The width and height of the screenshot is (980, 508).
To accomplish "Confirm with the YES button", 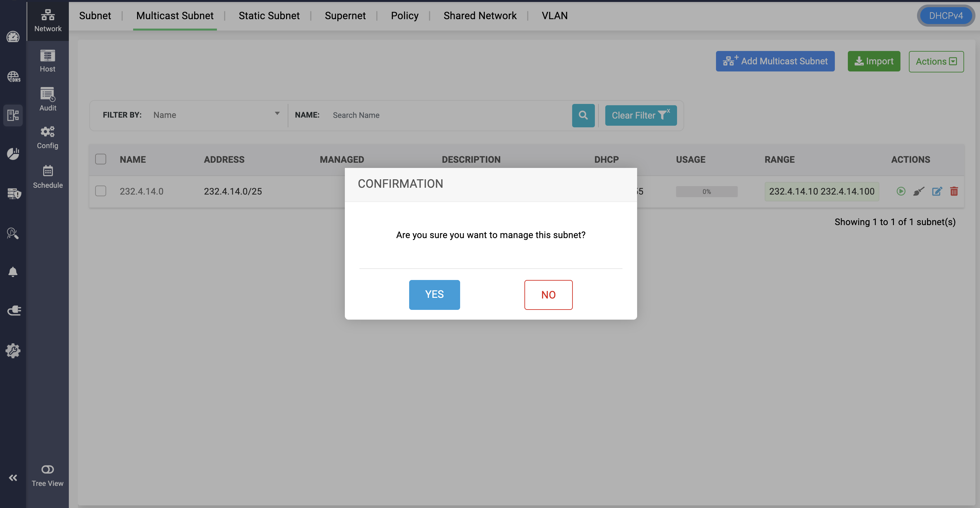I will (434, 295).
